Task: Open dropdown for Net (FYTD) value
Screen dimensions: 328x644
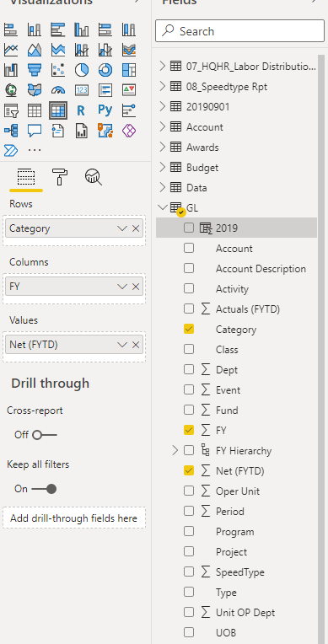Action: pyautogui.click(x=122, y=345)
